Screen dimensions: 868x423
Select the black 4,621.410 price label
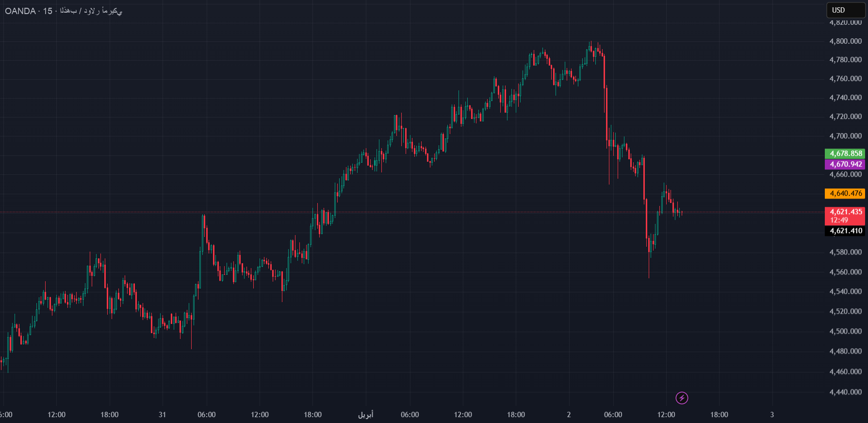point(845,231)
